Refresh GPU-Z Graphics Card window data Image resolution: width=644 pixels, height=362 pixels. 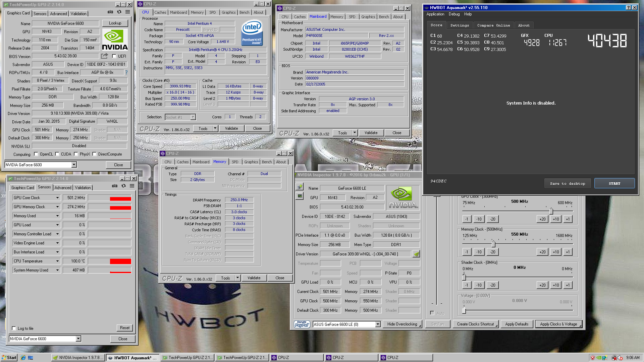click(x=119, y=12)
